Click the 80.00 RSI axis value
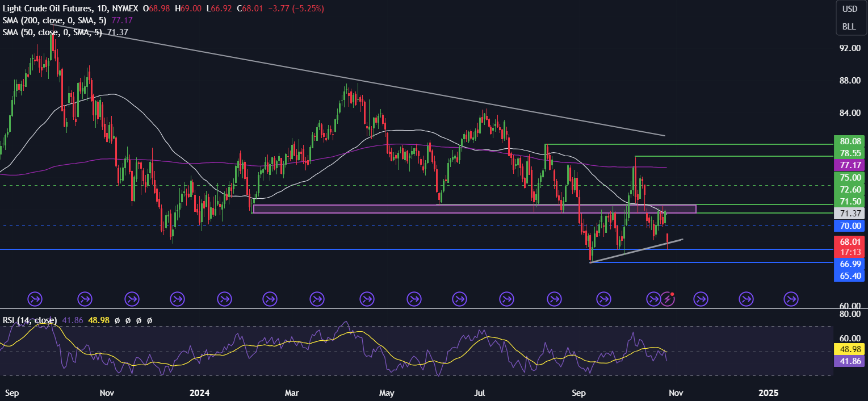Screen dimensions: 868x401 pos(850,314)
